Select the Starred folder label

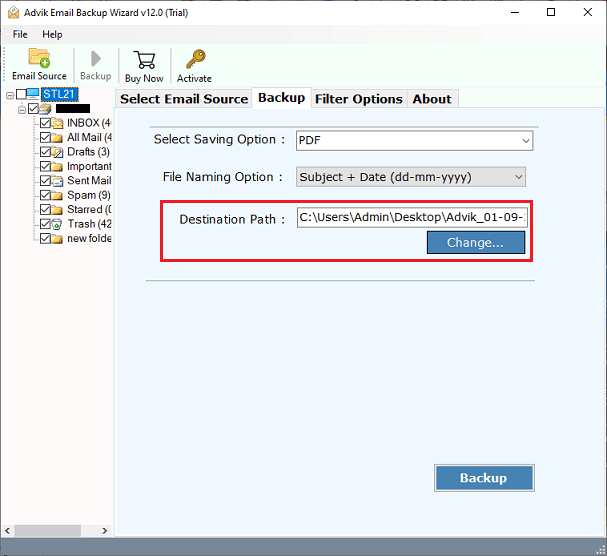click(89, 209)
